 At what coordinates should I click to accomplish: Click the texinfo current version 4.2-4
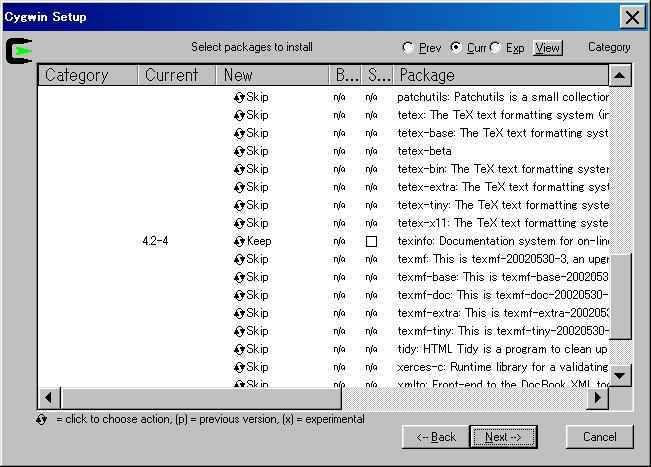click(155, 241)
